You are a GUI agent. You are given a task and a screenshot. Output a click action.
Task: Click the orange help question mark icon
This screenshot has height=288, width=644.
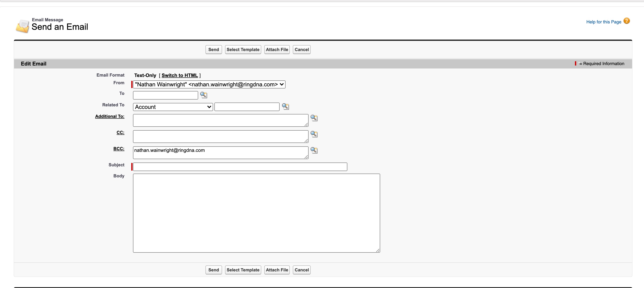pyautogui.click(x=627, y=21)
